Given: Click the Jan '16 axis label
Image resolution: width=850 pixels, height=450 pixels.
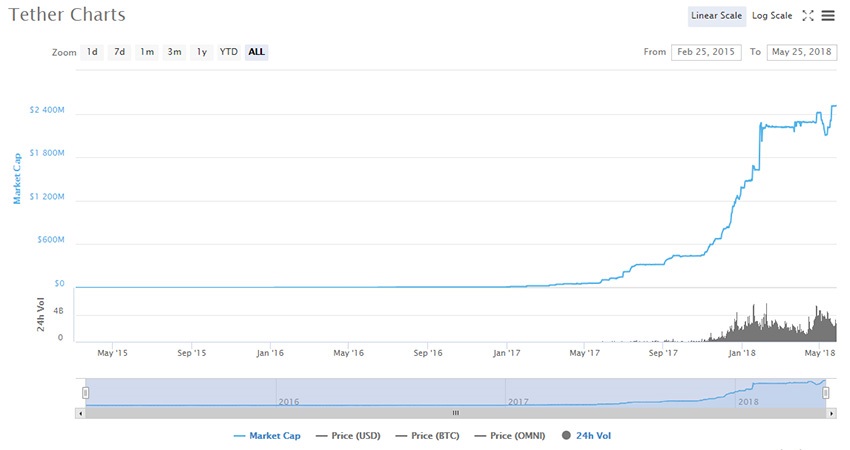Looking at the screenshot, I should click(x=270, y=353).
